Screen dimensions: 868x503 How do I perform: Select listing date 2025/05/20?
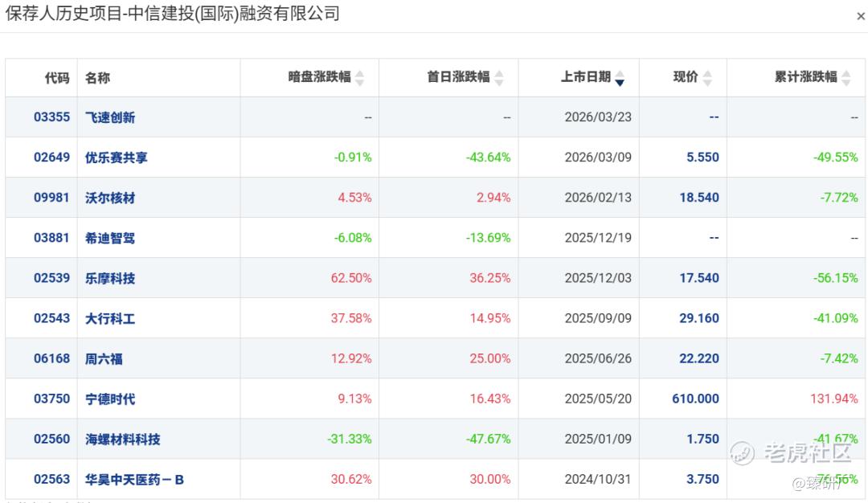(x=598, y=399)
